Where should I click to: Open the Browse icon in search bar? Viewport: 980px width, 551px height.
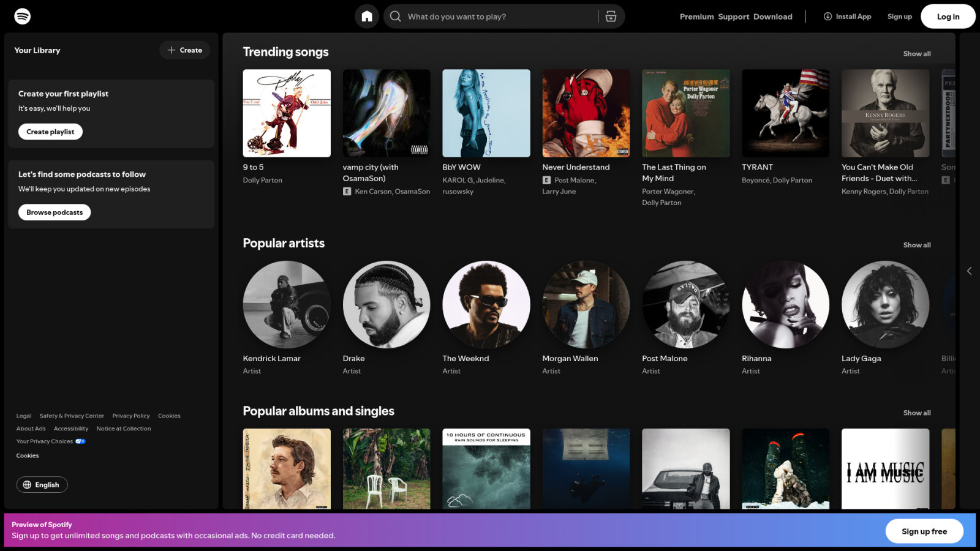(611, 17)
